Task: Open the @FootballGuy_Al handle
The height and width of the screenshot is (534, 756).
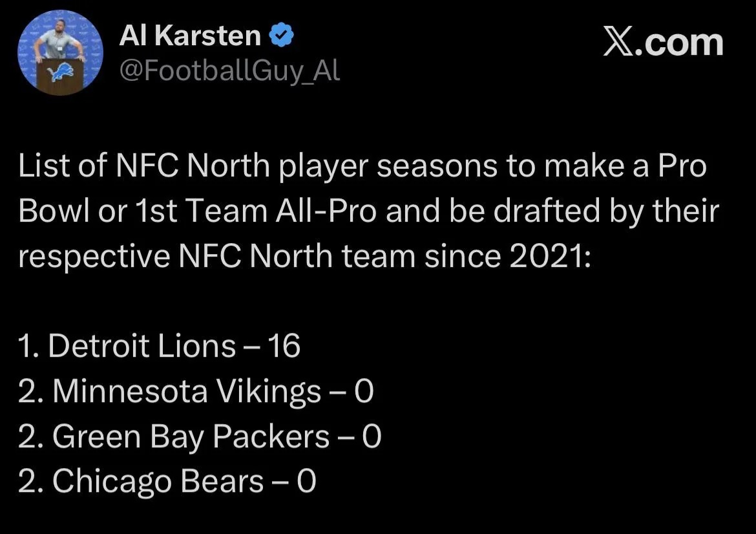Action: tap(229, 70)
